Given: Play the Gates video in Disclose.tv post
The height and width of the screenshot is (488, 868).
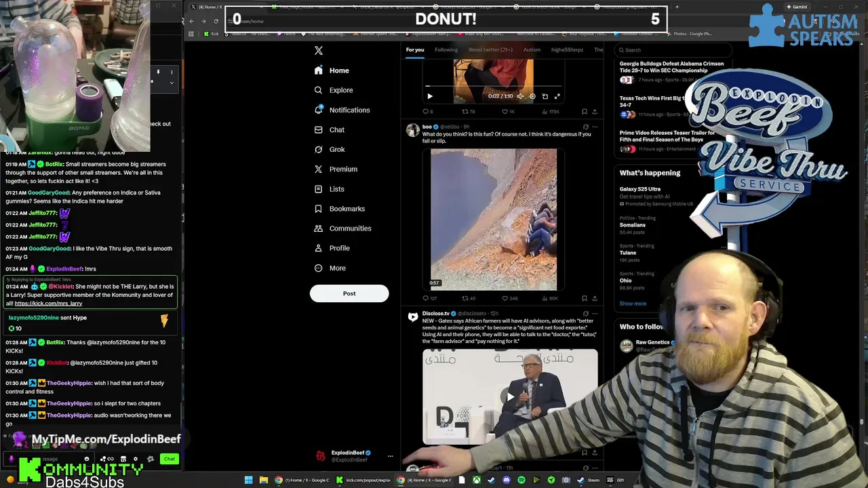Looking at the screenshot, I should [510, 396].
